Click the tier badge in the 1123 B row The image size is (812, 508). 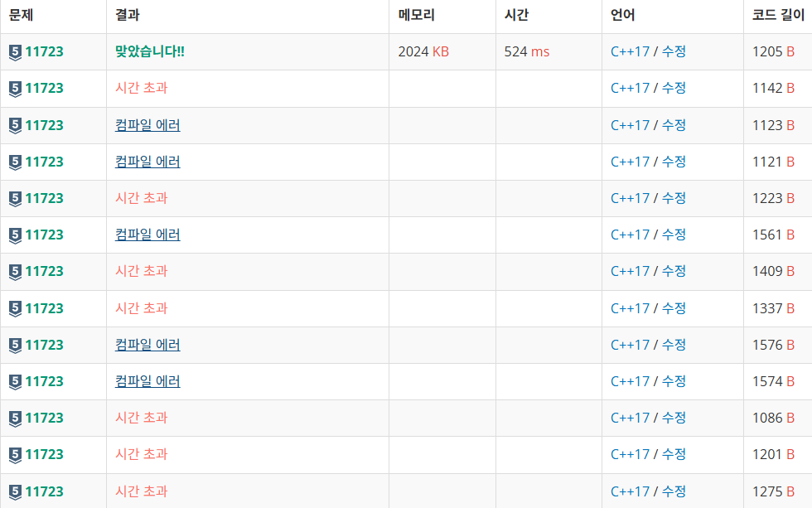(x=15, y=126)
